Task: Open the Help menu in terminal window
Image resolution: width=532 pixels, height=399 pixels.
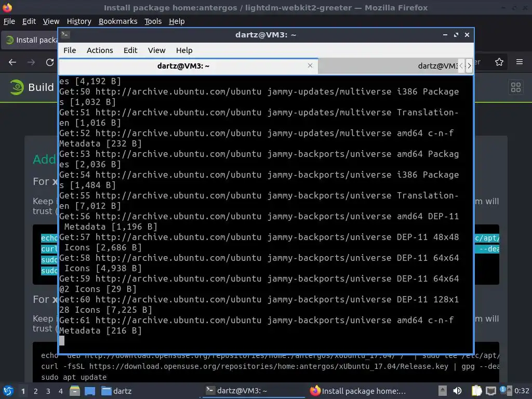Action: click(184, 50)
